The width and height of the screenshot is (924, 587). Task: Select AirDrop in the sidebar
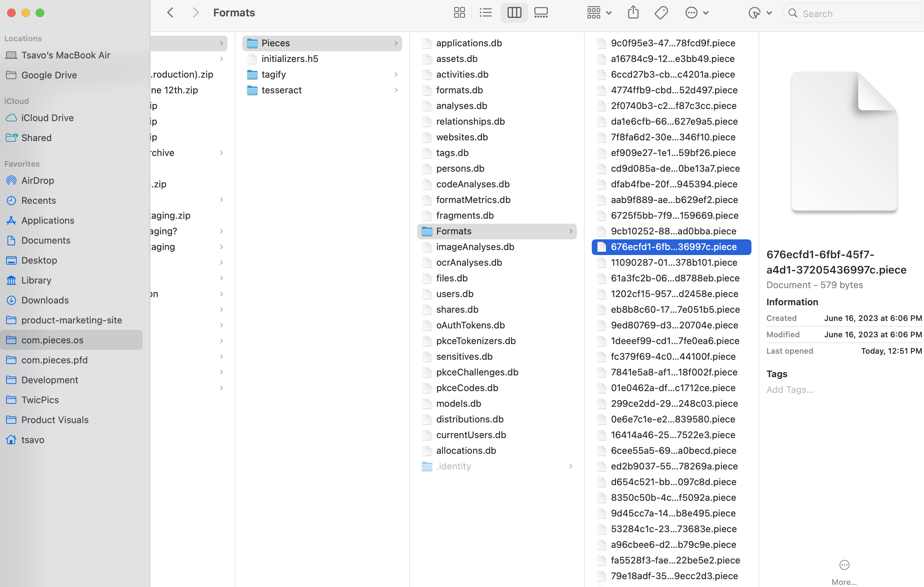coord(37,180)
